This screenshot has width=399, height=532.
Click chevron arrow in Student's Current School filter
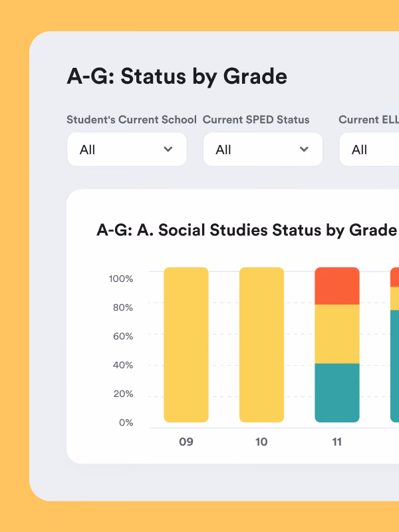coord(168,149)
